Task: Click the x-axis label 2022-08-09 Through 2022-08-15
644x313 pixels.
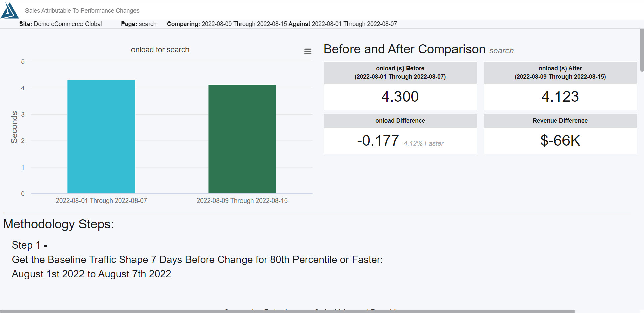Action: 242,200
